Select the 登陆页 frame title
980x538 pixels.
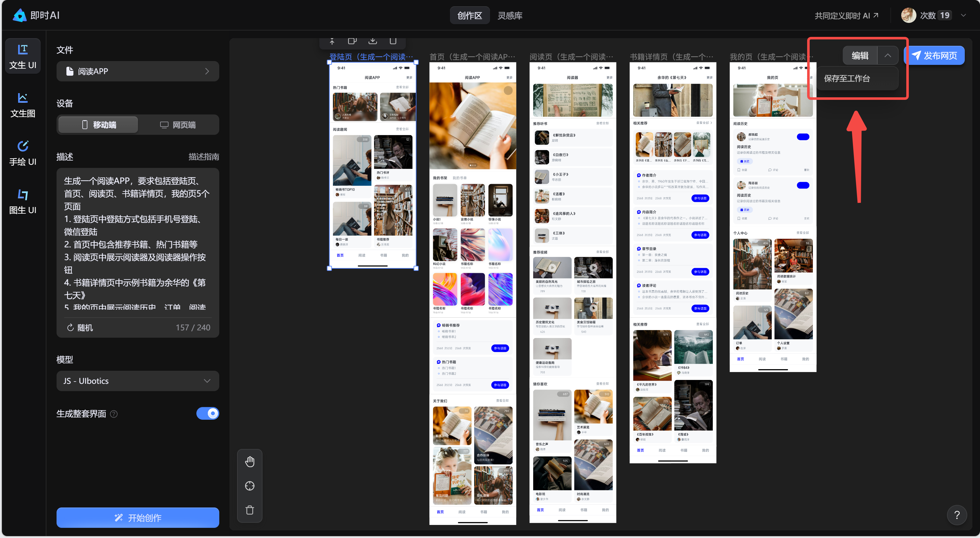(371, 57)
